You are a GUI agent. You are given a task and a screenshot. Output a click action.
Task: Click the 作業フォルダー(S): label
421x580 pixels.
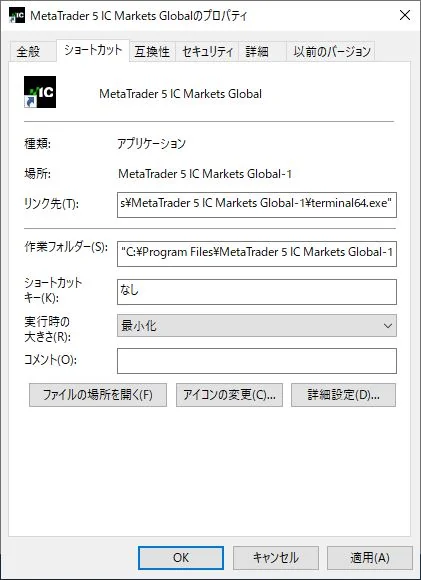(x=66, y=247)
